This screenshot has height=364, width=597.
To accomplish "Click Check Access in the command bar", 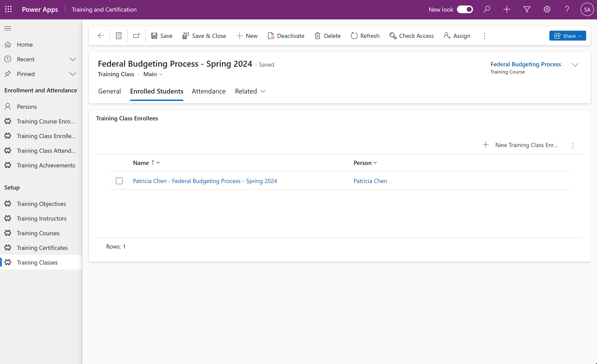I will [x=411, y=36].
